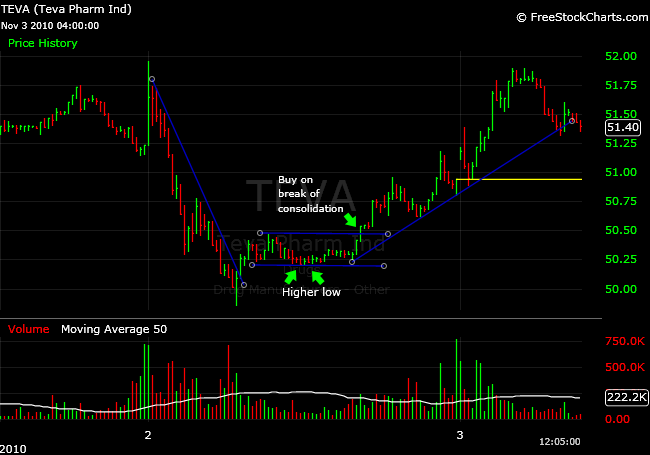
Task: Grab trendline handle at top of downtrend line
Action: click(x=152, y=79)
